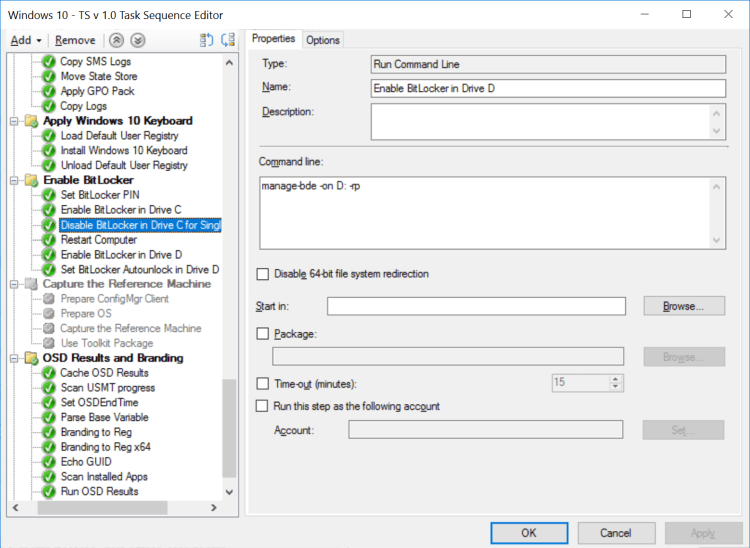Open the Add dropdown menu

26,40
